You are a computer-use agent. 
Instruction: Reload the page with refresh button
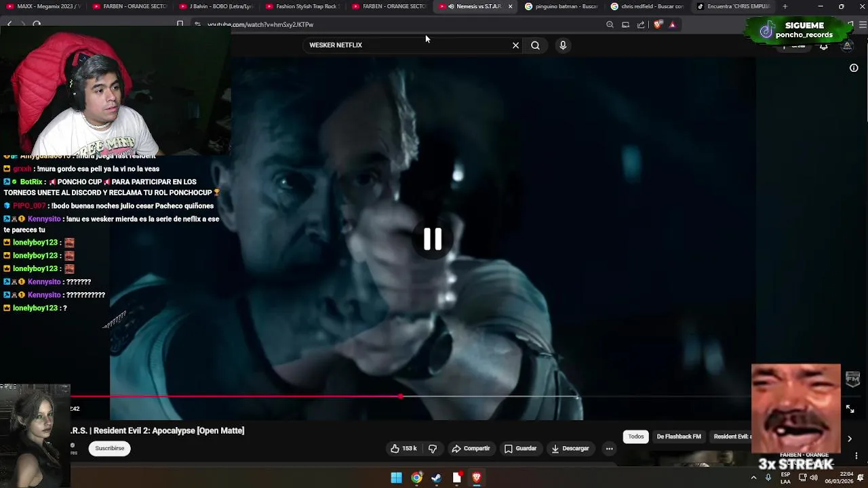click(37, 24)
